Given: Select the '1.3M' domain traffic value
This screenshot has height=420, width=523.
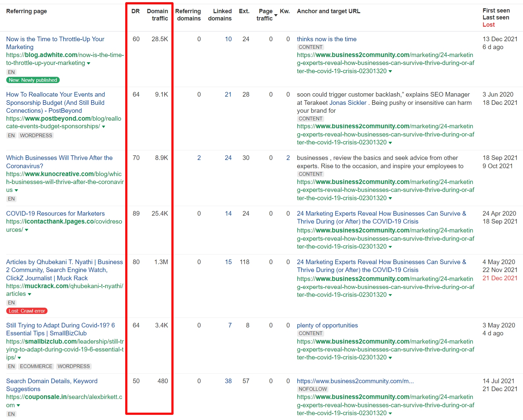Looking at the screenshot, I should click(161, 262).
